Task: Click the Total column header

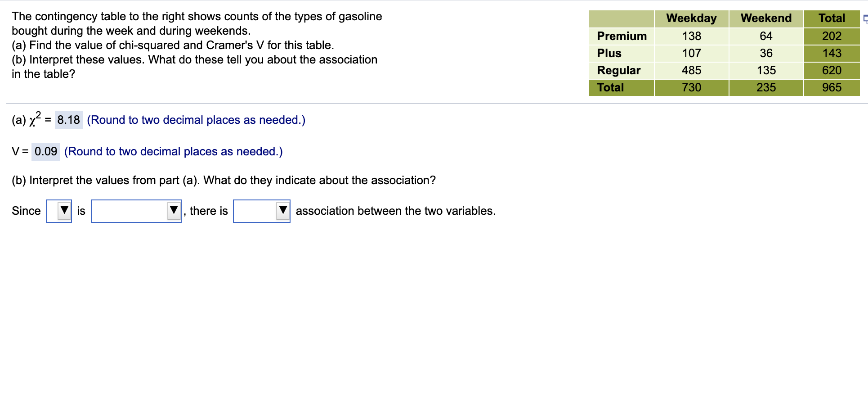Action: (x=832, y=18)
